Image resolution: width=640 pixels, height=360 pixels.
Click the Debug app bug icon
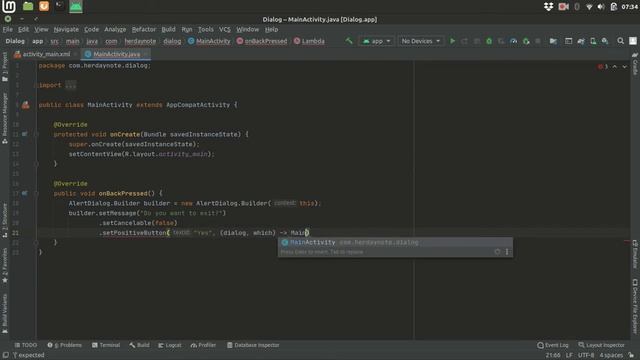pos(489,41)
